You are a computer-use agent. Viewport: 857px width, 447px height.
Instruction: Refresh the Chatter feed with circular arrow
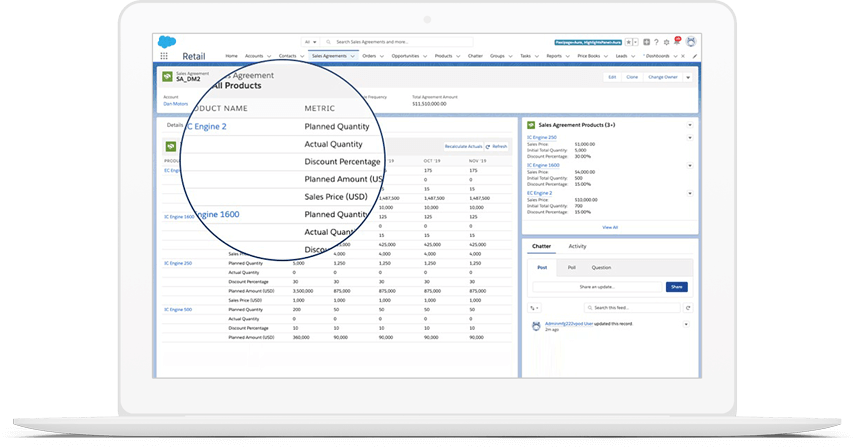click(x=688, y=308)
